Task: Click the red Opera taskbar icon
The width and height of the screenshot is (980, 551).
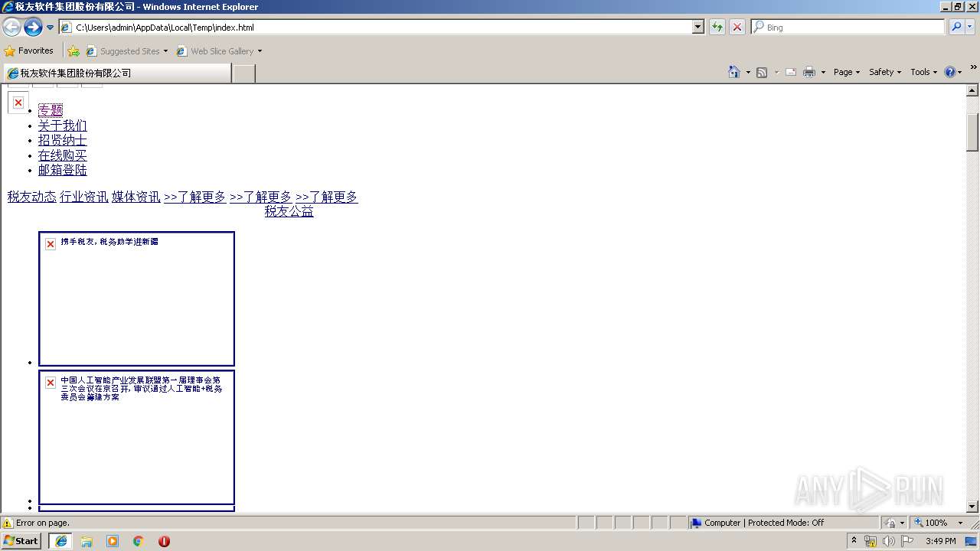Action: click(164, 541)
